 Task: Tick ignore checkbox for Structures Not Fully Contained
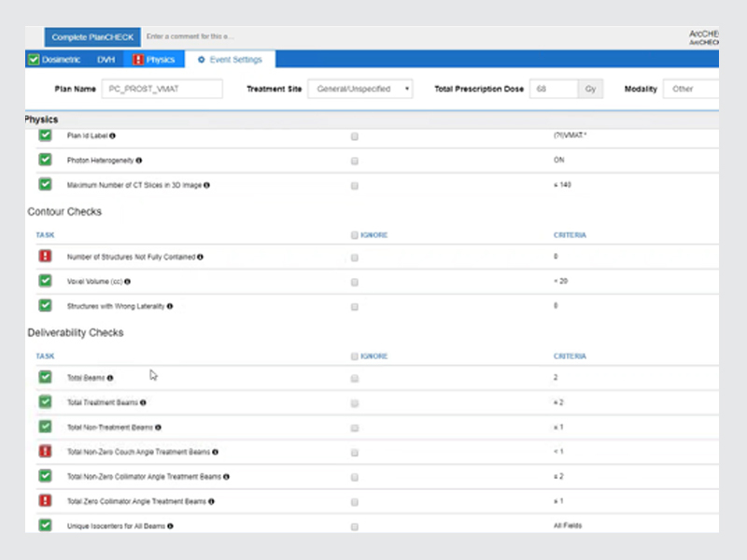click(355, 258)
